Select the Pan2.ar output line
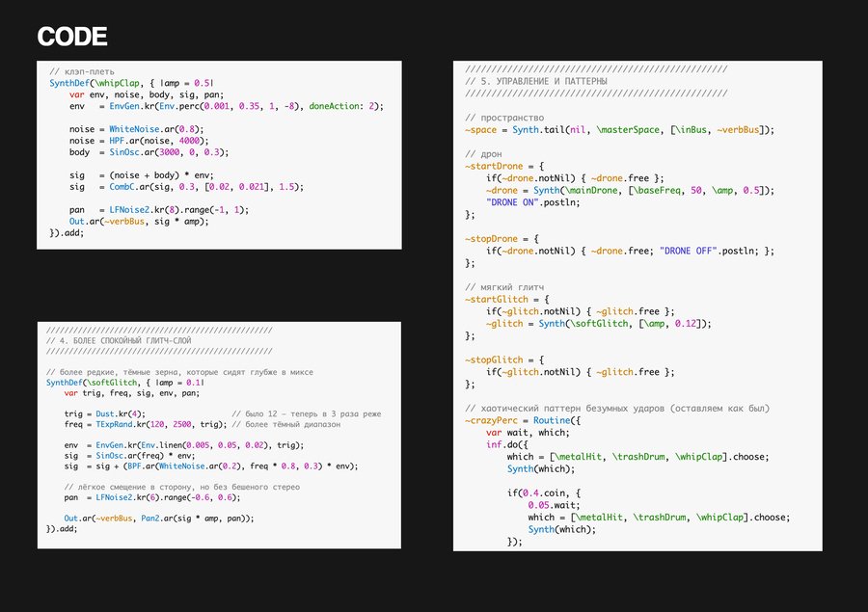This screenshot has height=612, width=868. (x=159, y=519)
